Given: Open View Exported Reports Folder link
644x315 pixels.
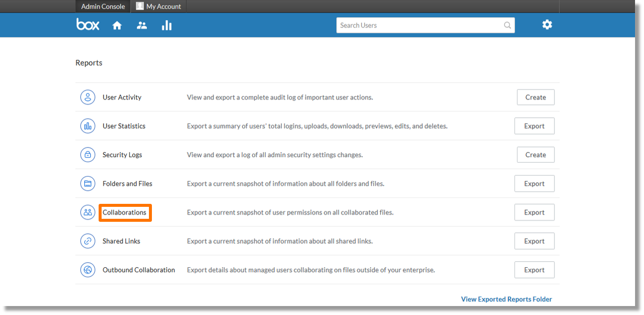Looking at the screenshot, I should pos(507,299).
